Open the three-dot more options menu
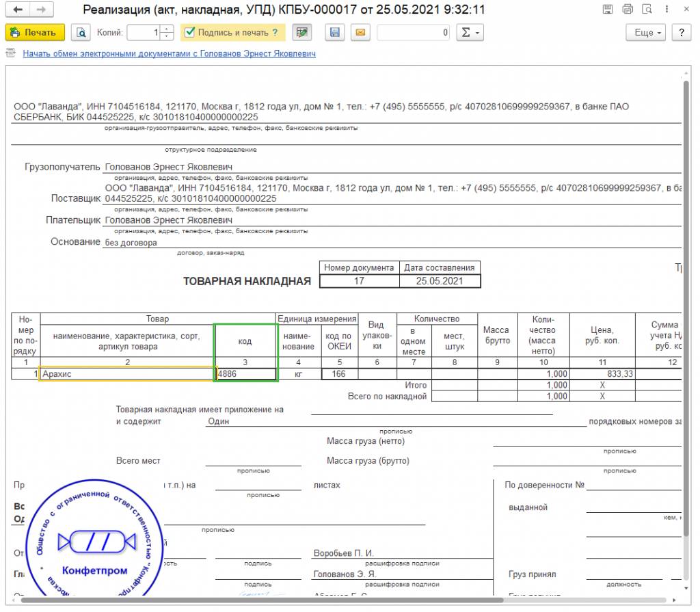The image size is (700, 612). (x=667, y=9)
